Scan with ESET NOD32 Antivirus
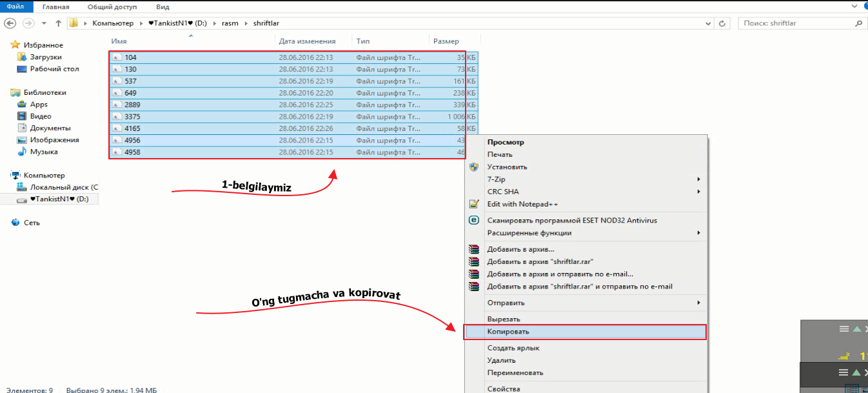Screen dimensions: 868x393 coord(586,221)
